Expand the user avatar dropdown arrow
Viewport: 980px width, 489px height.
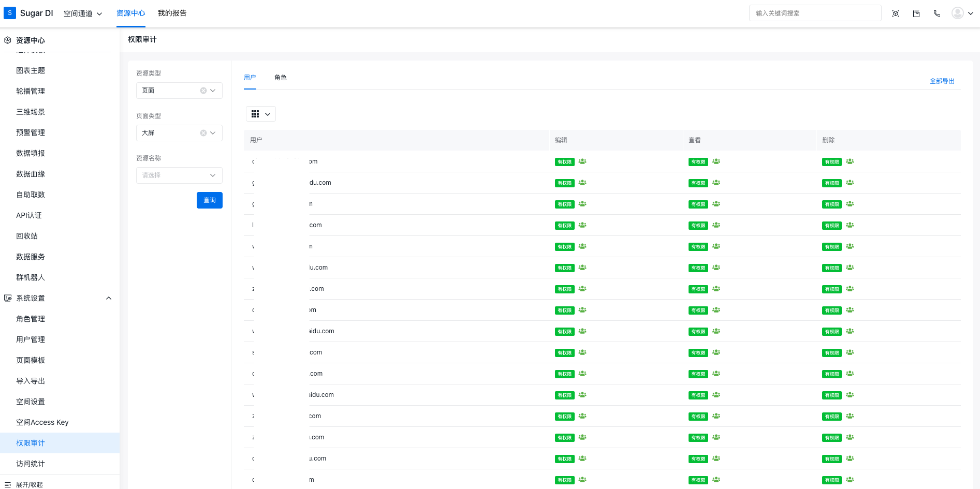(971, 13)
